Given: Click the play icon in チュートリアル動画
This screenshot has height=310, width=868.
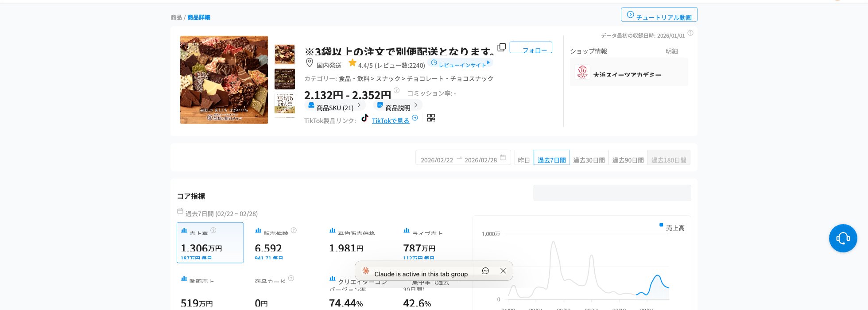Looking at the screenshot, I should point(630,15).
